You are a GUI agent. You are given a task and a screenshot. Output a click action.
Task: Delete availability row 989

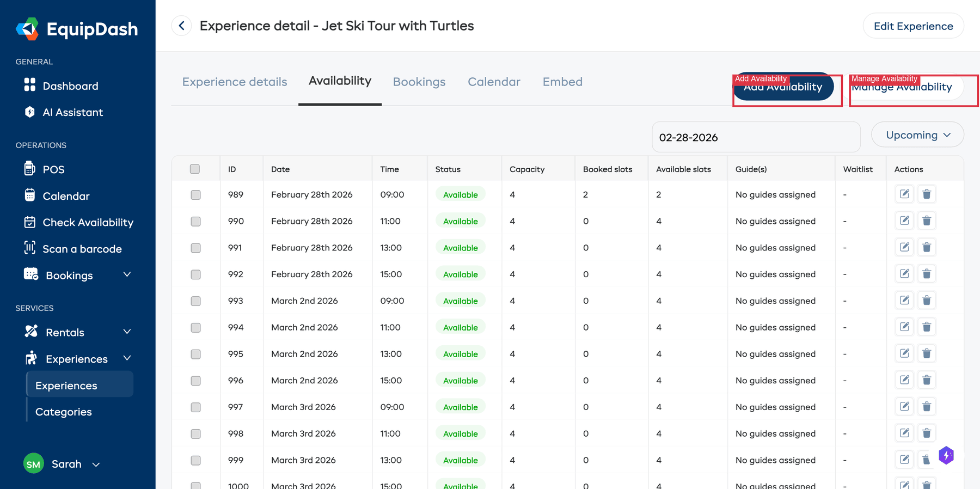tap(927, 194)
